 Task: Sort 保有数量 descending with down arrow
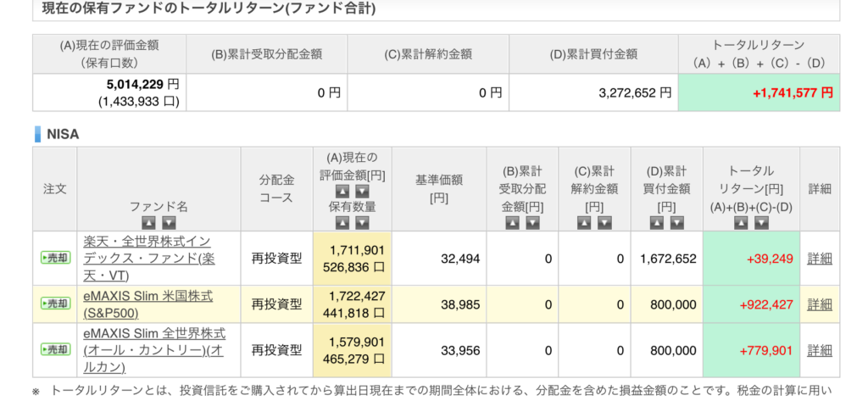tap(362, 222)
